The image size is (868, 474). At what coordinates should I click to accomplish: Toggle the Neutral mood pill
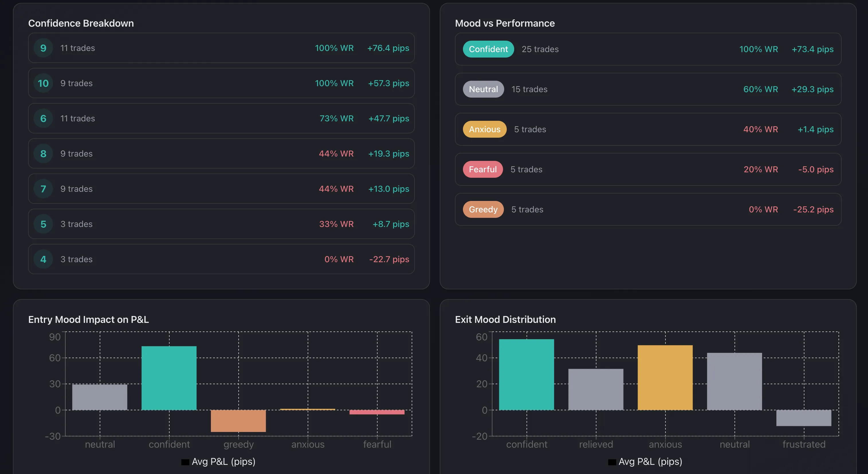[x=483, y=89]
